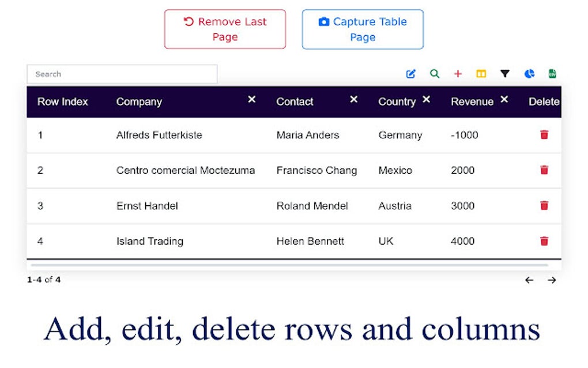Click the yellow columns icon
This screenshot has width=588, height=368.
click(481, 74)
